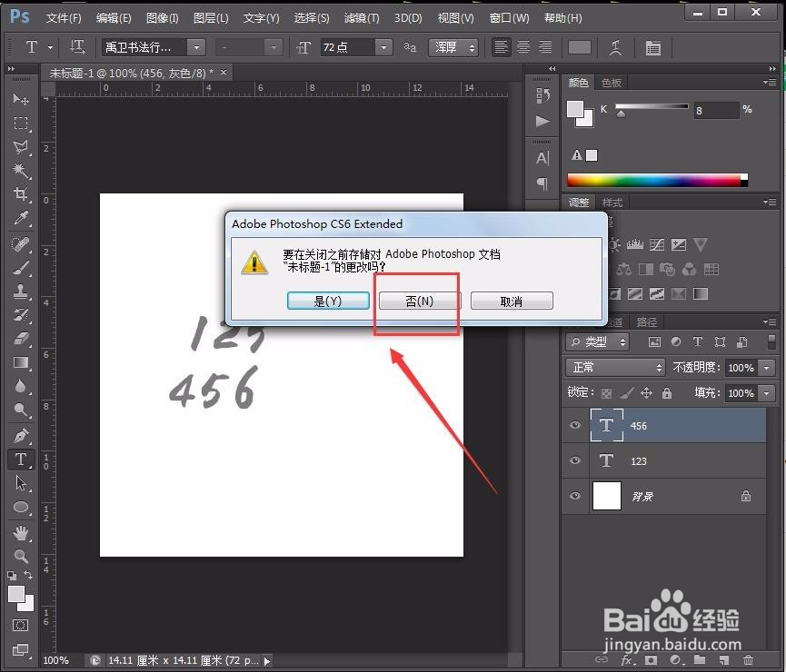Select the Clone Stamp tool
The height and width of the screenshot is (672, 786).
point(21,292)
